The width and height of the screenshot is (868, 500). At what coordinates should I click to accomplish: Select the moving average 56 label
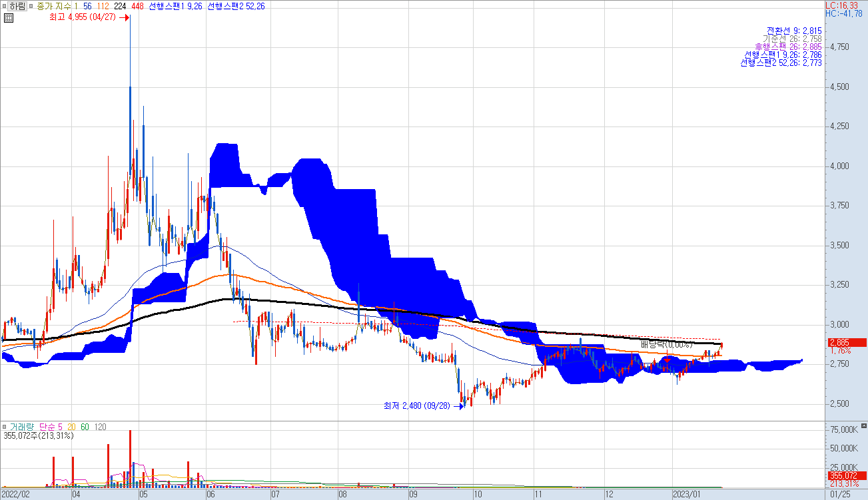[x=87, y=6]
